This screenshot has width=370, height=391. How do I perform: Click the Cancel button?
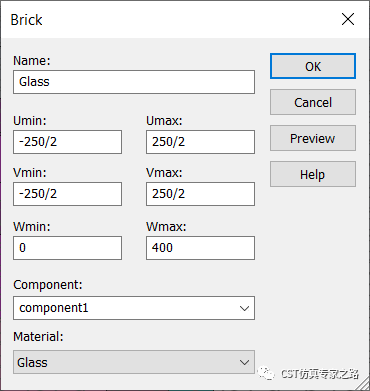pos(313,102)
